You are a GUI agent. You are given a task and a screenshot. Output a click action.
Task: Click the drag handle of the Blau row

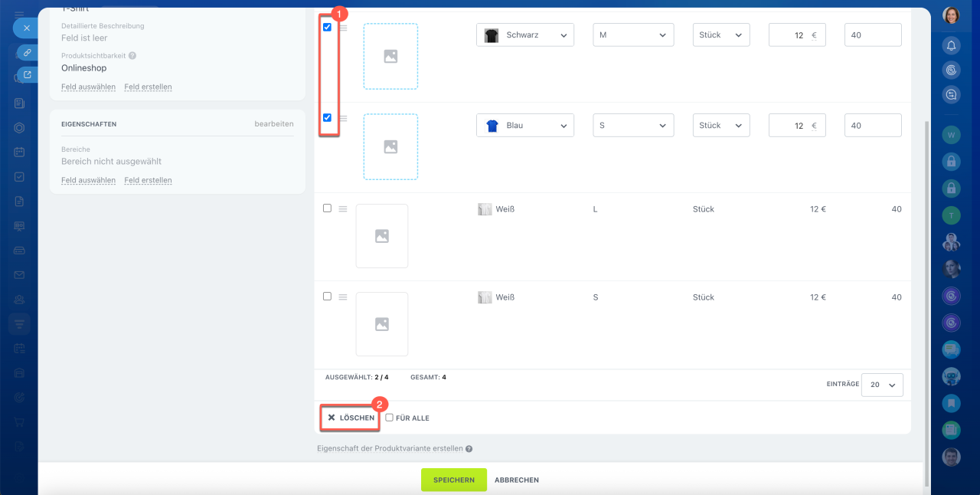click(344, 118)
